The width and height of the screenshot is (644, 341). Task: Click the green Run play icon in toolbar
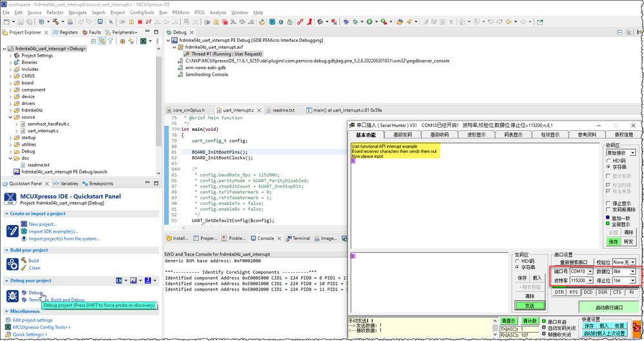(369, 21)
